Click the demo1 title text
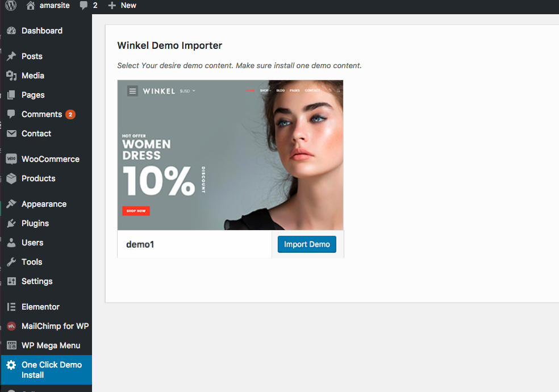Viewport: 559px width, 392px height. tap(140, 244)
